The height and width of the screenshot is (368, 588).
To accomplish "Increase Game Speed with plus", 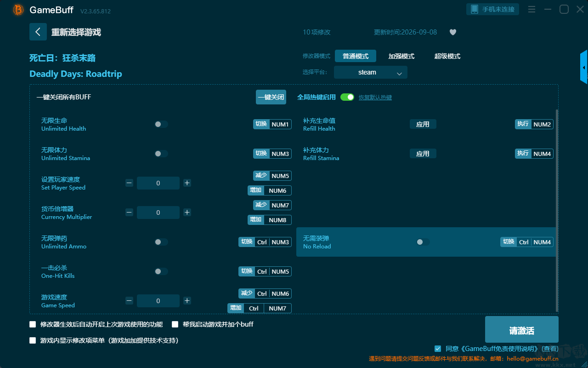I will click(187, 301).
